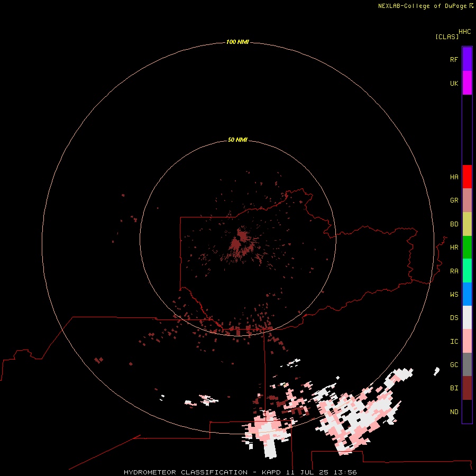Click the UK magenta legend swatch
The height and width of the screenshot is (476, 476).
point(467,83)
